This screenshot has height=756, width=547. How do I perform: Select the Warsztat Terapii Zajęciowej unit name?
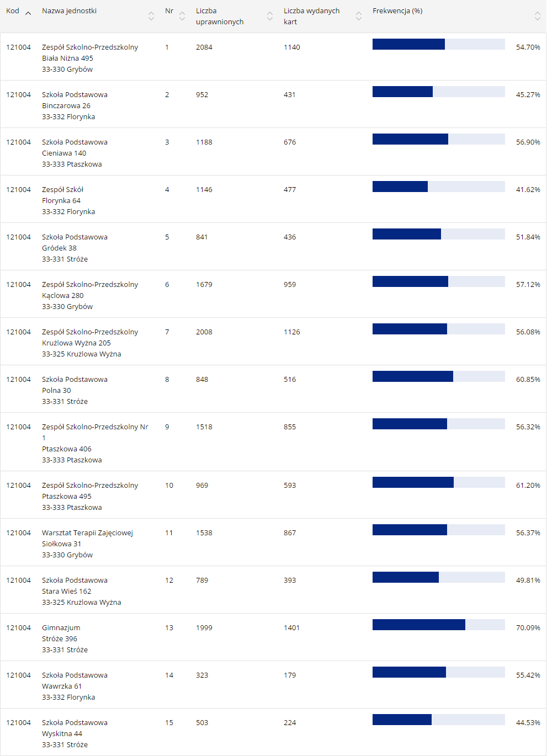tap(87, 533)
